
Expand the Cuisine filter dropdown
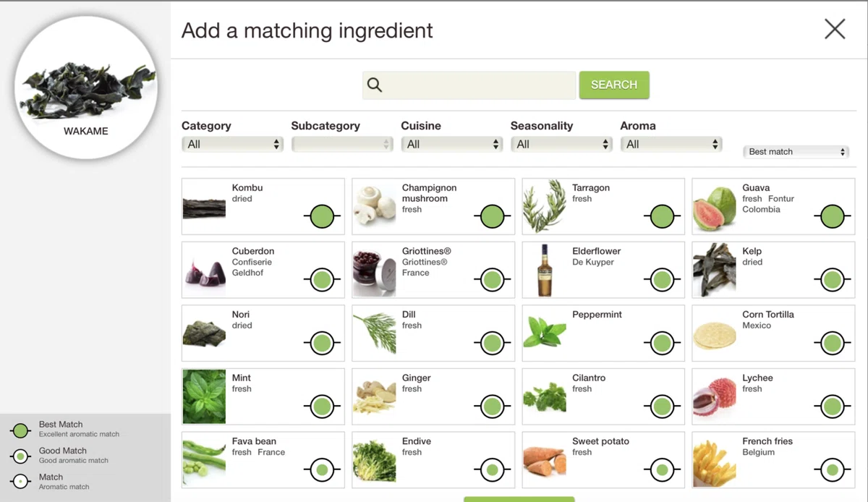coord(451,145)
